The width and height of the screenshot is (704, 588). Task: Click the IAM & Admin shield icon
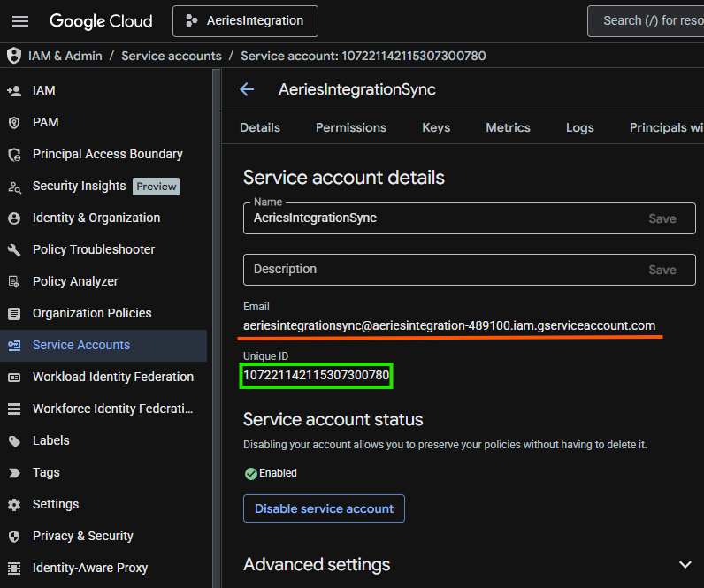point(14,56)
